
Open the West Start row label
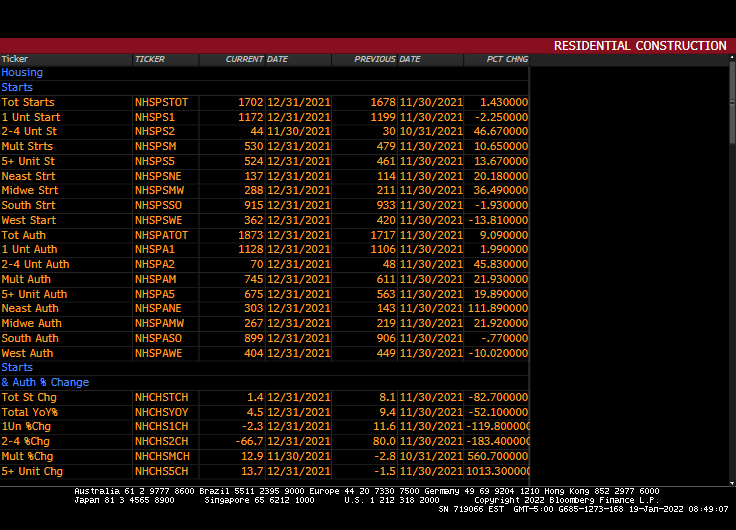pyautogui.click(x=29, y=220)
